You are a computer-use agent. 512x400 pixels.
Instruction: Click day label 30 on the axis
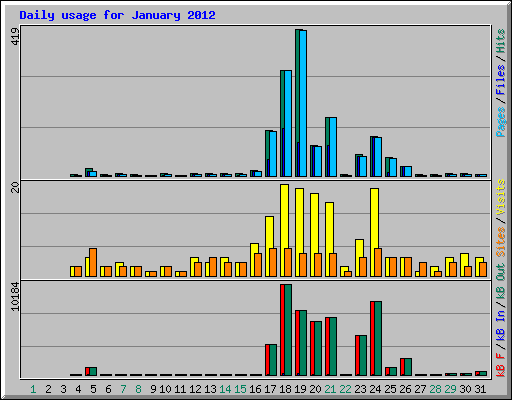point(465,389)
